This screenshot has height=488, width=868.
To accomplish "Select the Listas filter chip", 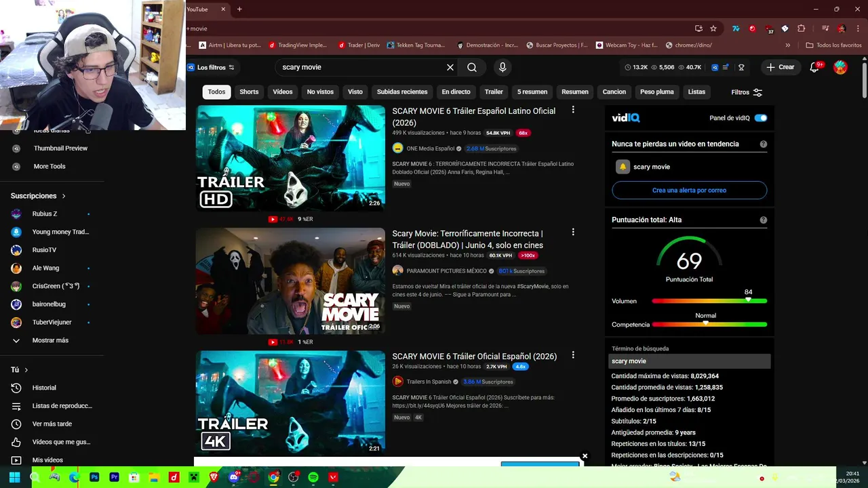I will [x=696, y=91].
